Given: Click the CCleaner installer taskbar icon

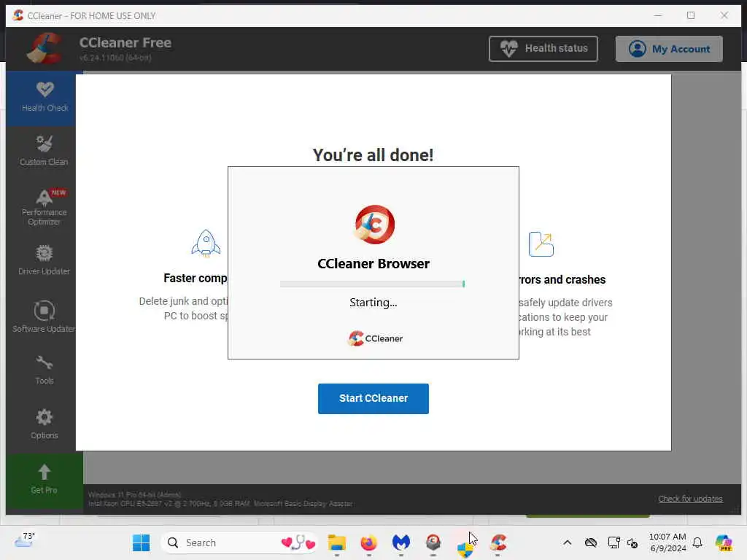Looking at the screenshot, I should [433, 542].
